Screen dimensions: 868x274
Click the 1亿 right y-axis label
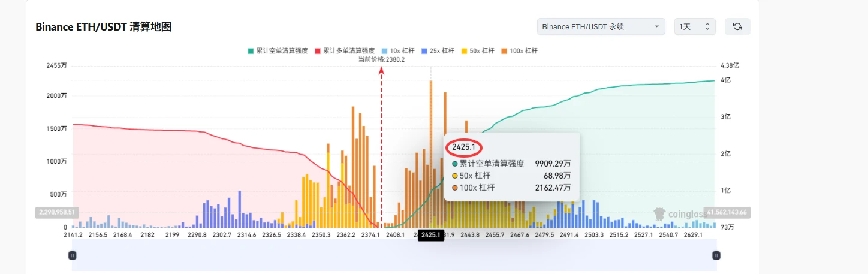point(726,191)
